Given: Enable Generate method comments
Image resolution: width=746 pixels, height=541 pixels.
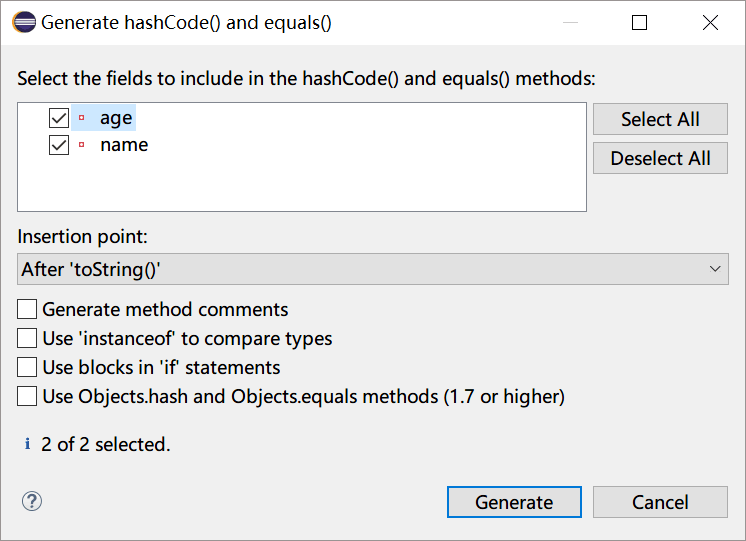Looking at the screenshot, I should click(27, 309).
